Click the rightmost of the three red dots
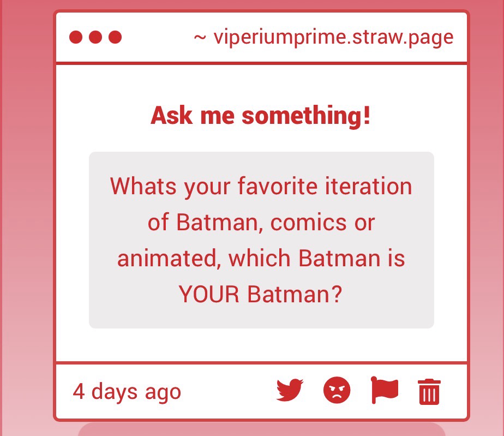Viewport: 504px width, 436px height. 115,37
